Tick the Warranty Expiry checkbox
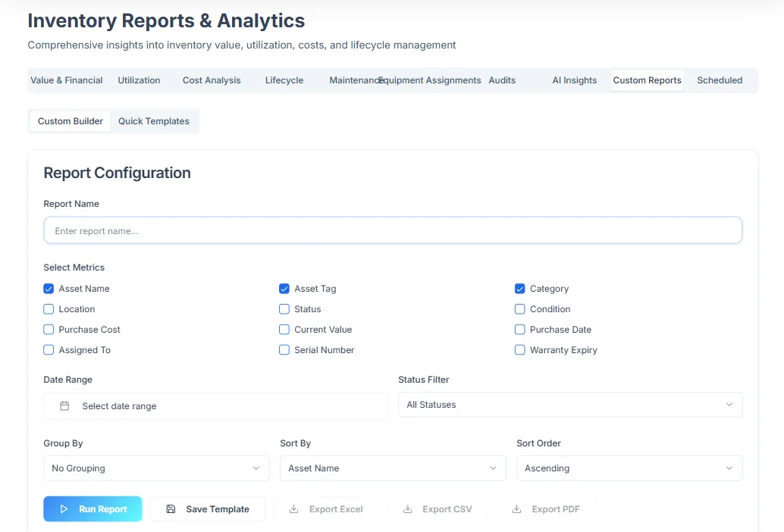Image resolution: width=784 pixels, height=532 pixels. (x=520, y=350)
